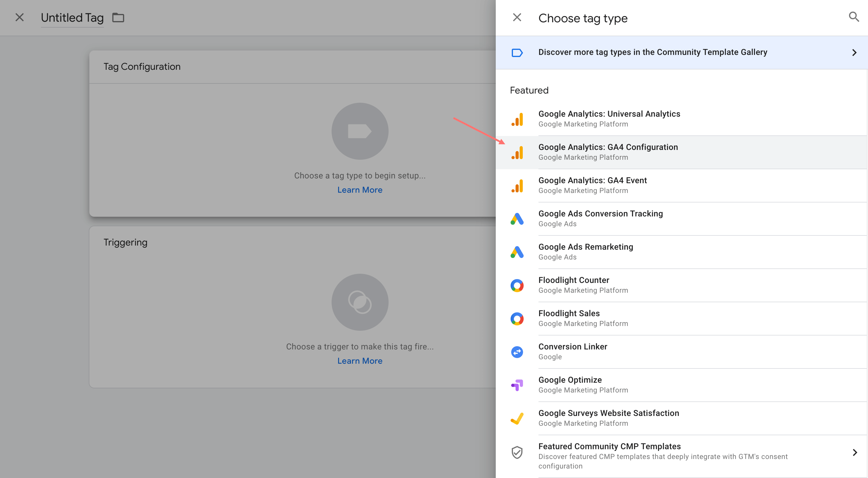The image size is (868, 478).
Task: Click Universal Analytics bar chart icon
Action: coord(517,119)
